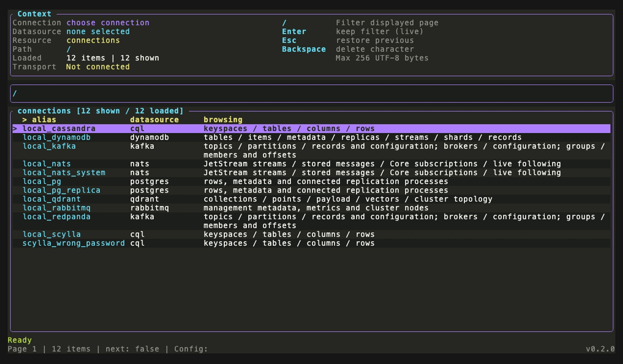Click the Backspace key hint
623x364 pixels.
pyautogui.click(x=304, y=49)
